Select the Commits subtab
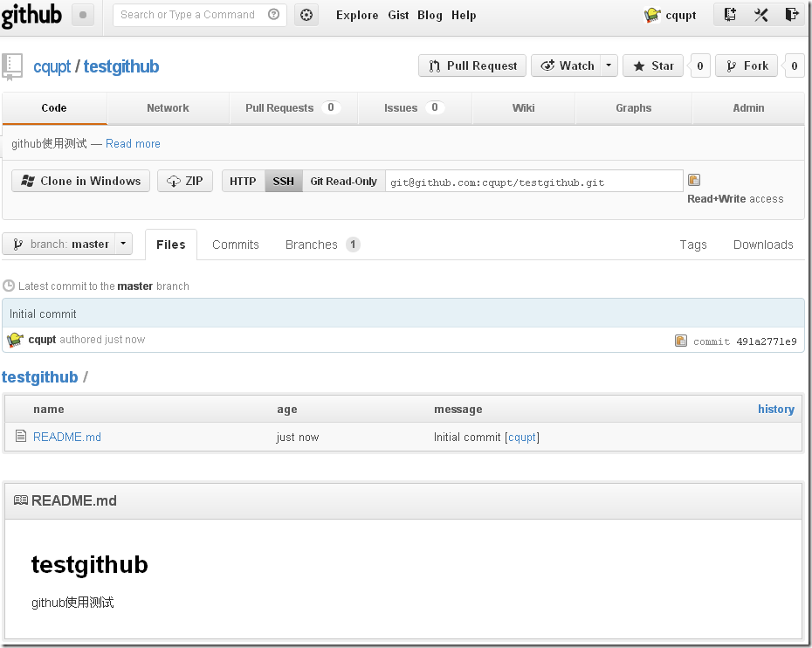This screenshot has width=812, height=648. pyautogui.click(x=236, y=245)
